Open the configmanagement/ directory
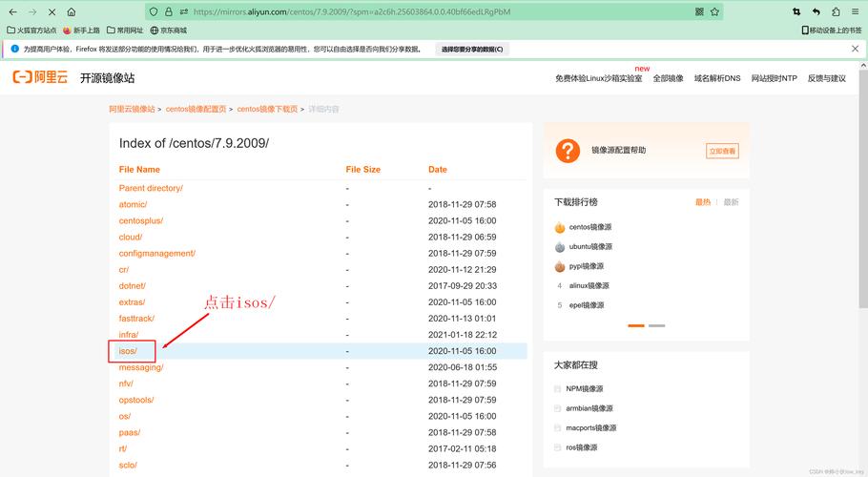This screenshot has width=868, height=477. pos(157,254)
